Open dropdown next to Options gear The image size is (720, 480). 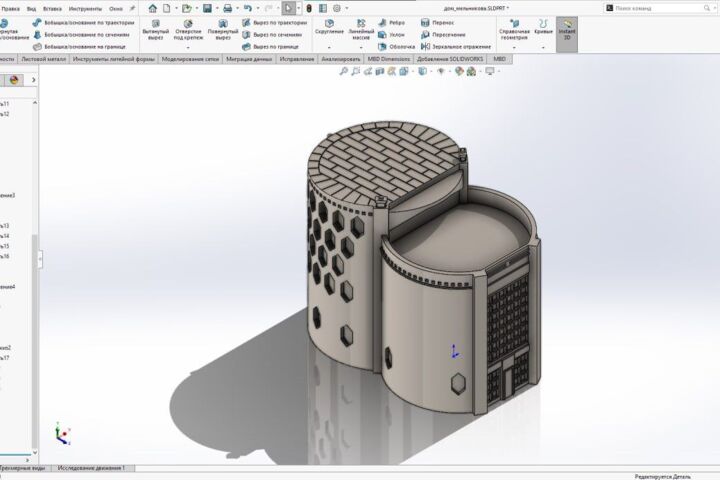347,8
